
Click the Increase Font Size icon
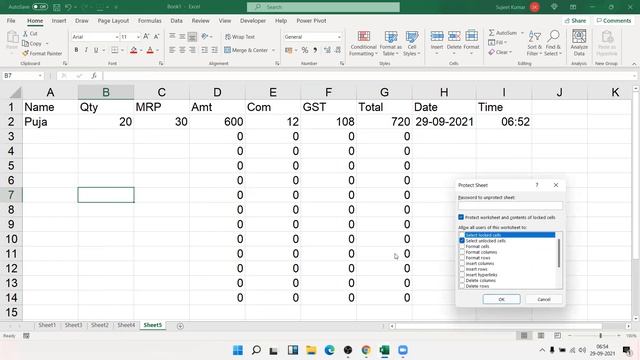click(x=146, y=37)
